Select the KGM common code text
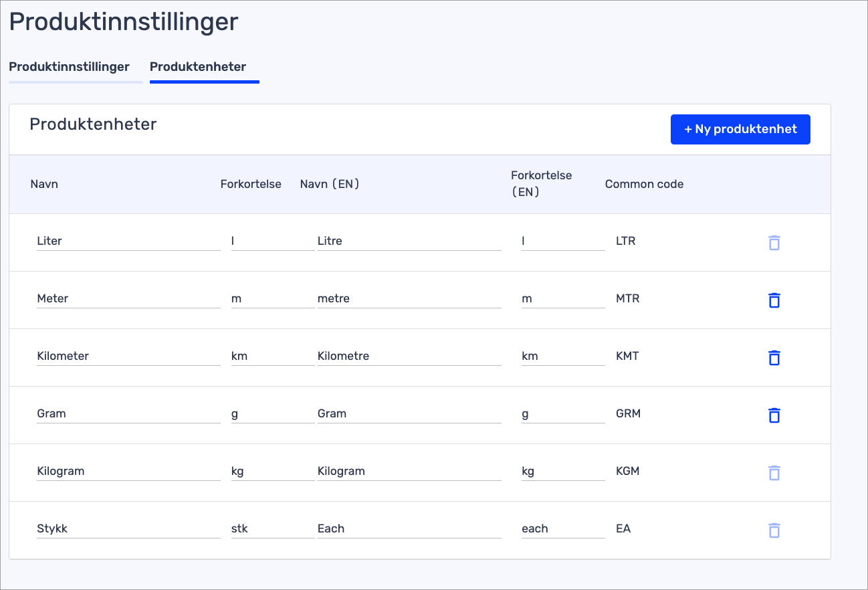 (x=628, y=471)
